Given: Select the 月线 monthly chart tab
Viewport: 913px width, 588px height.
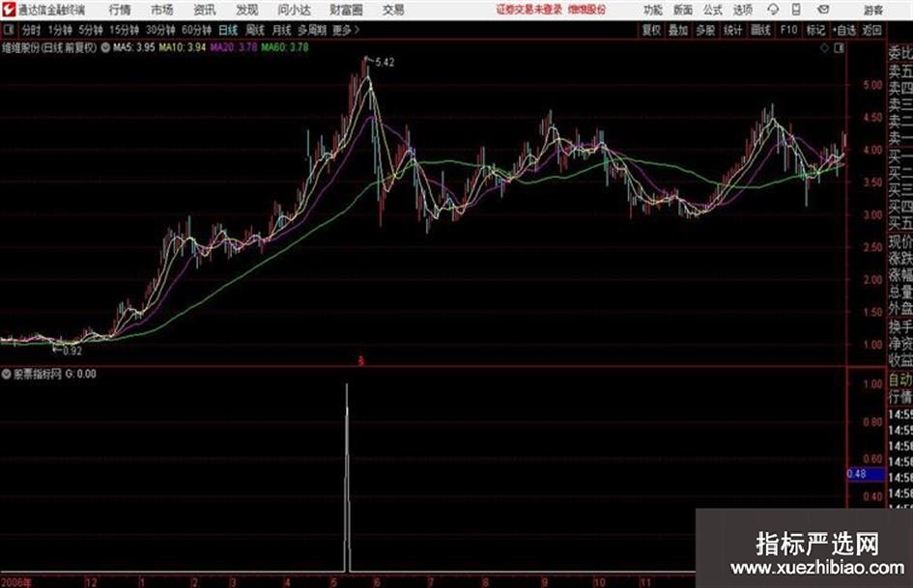Looking at the screenshot, I should pos(282,30).
